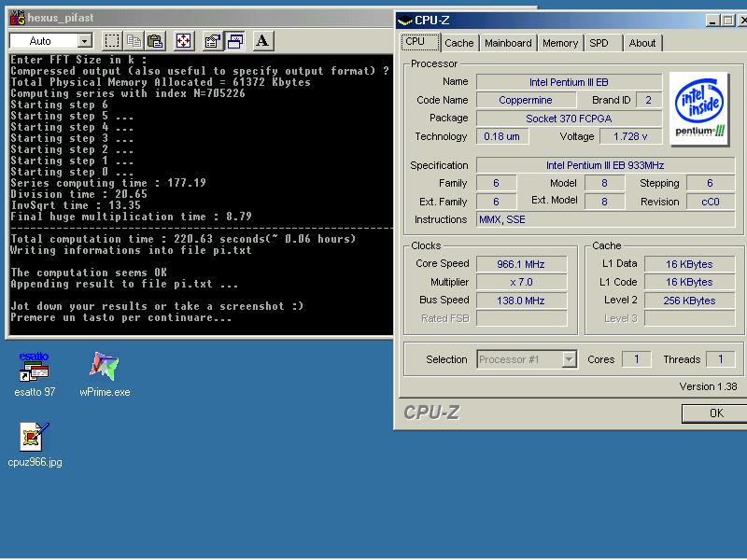Click the Brand ID value 2

[648, 100]
